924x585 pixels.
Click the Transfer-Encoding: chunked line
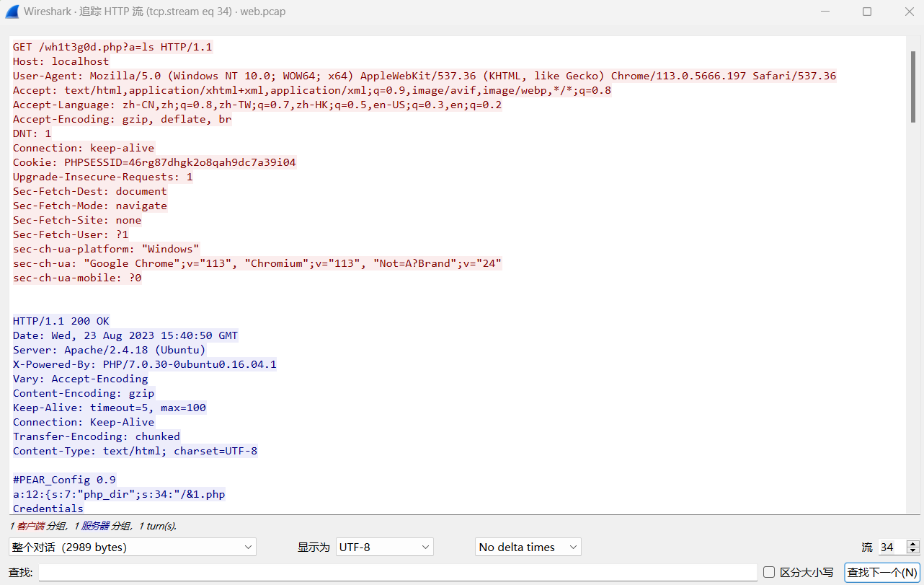click(x=97, y=436)
